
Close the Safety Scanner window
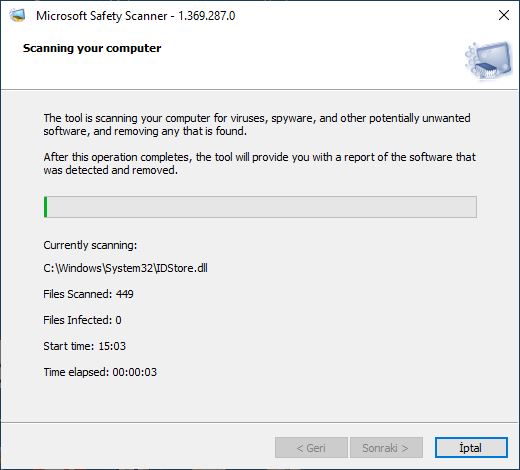point(504,15)
